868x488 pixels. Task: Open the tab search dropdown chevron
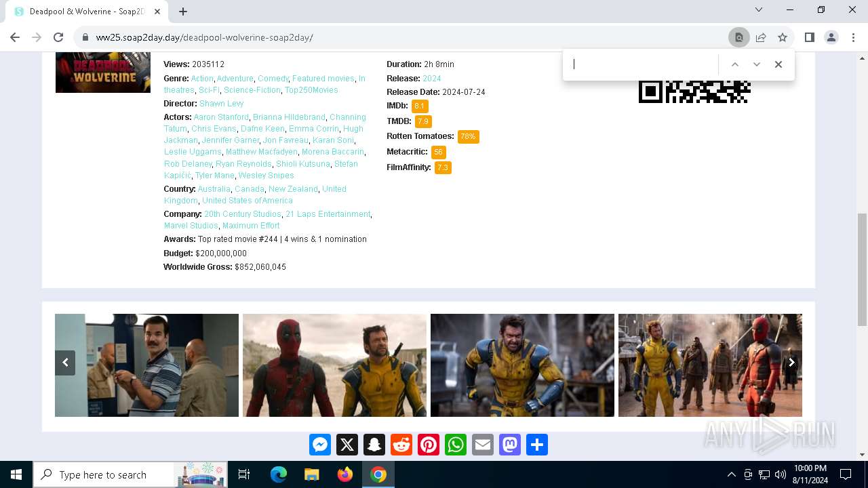759,9
